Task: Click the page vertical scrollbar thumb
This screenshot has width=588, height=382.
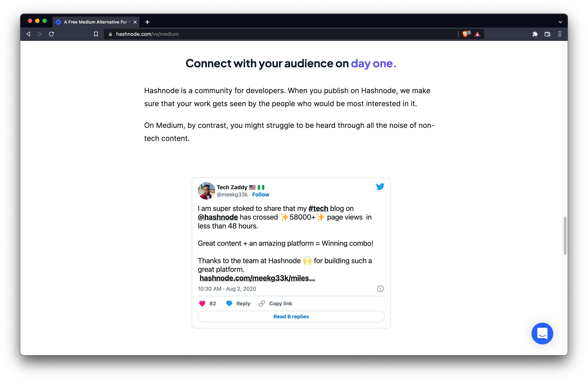Action: click(x=565, y=236)
